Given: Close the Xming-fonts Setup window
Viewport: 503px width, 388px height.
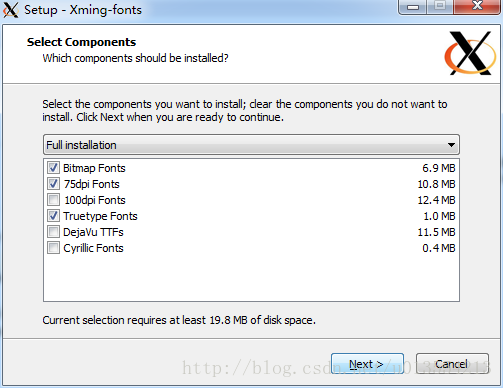Looking at the screenshot, I should [477, 7].
